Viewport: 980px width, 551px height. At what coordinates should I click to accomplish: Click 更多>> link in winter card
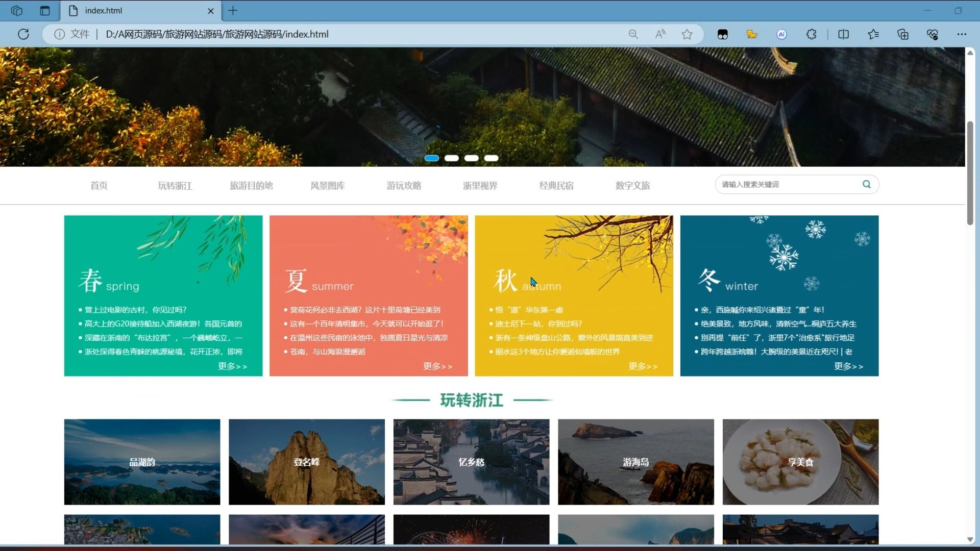[848, 366]
